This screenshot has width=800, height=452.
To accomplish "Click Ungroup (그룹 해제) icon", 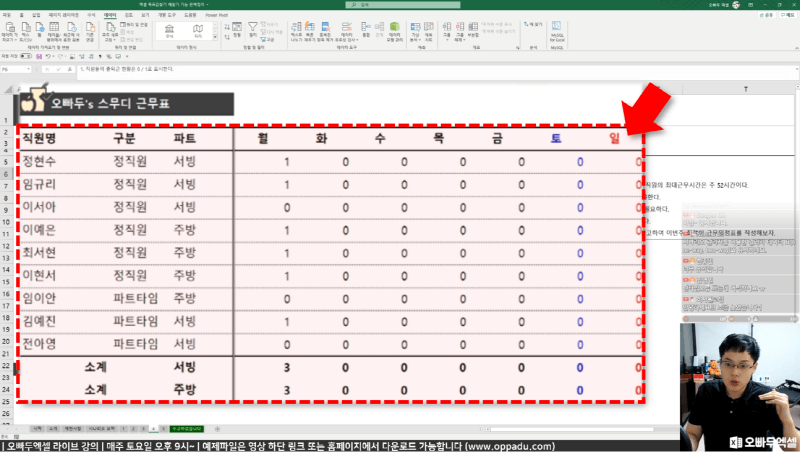I will click(460, 32).
